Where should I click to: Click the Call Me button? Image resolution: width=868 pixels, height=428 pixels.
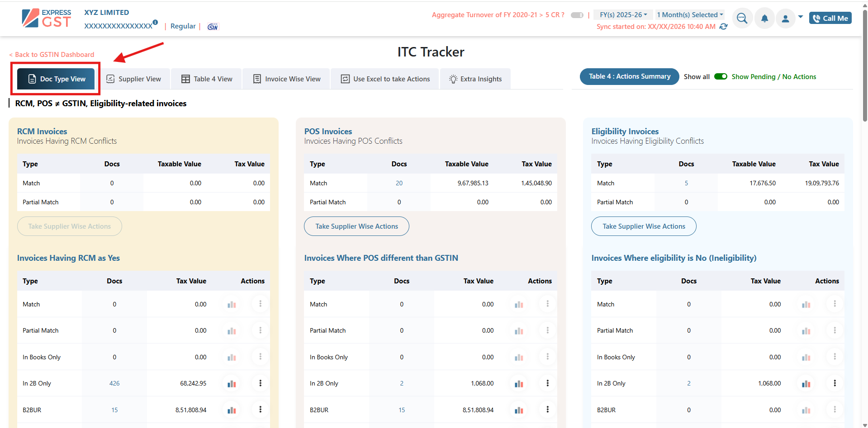(x=830, y=18)
